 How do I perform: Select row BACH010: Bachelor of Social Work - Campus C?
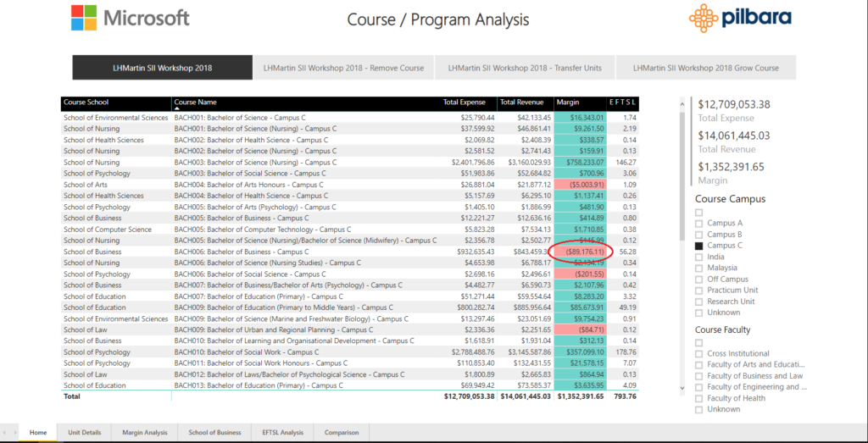[x=349, y=352]
